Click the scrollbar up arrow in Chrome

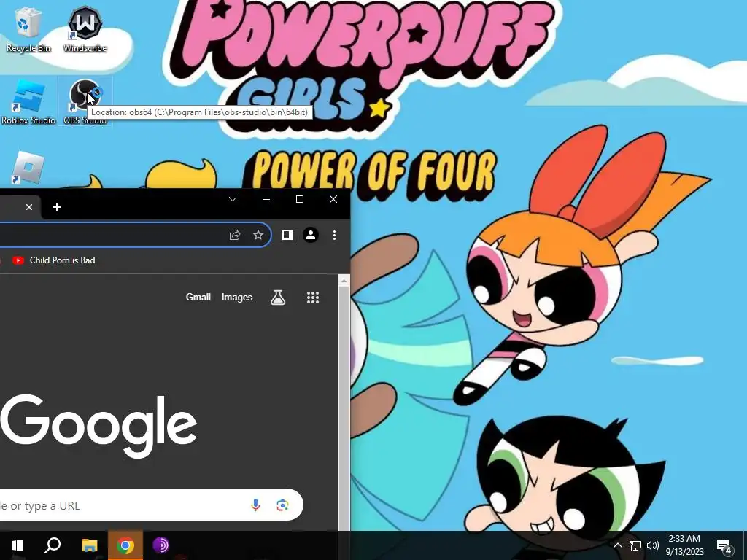click(344, 281)
